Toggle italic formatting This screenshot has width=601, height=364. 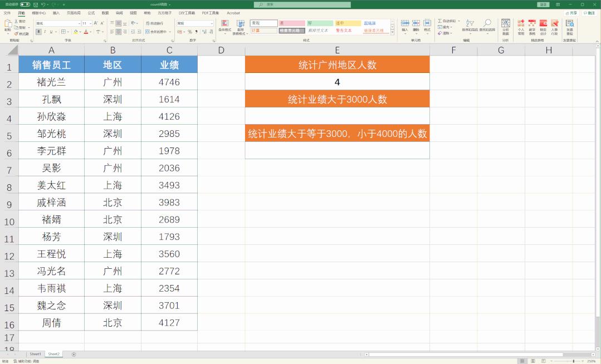click(x=45, y=31)
